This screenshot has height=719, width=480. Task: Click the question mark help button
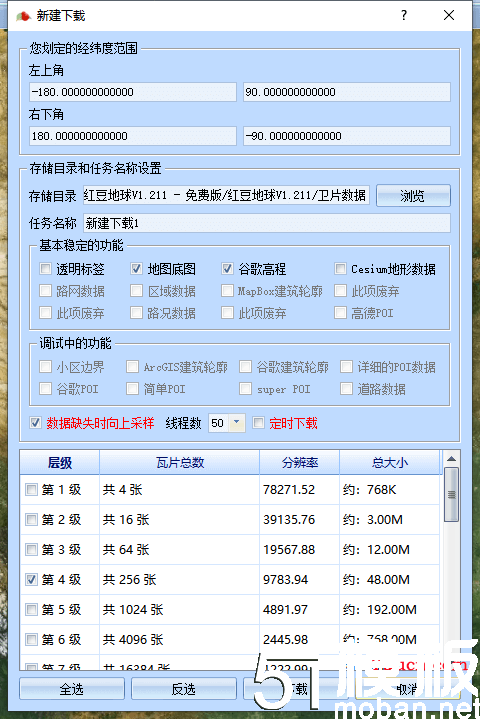(x=403, y=15)
